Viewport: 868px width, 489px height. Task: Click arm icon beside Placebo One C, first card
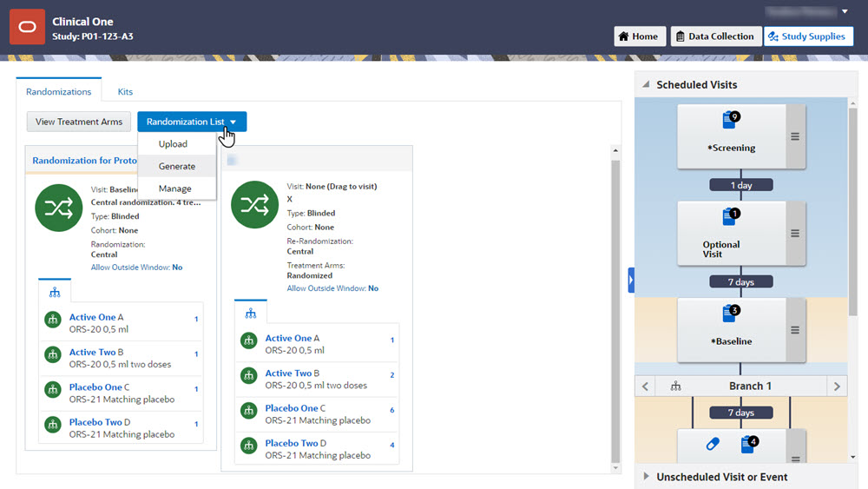coord(53,390)
